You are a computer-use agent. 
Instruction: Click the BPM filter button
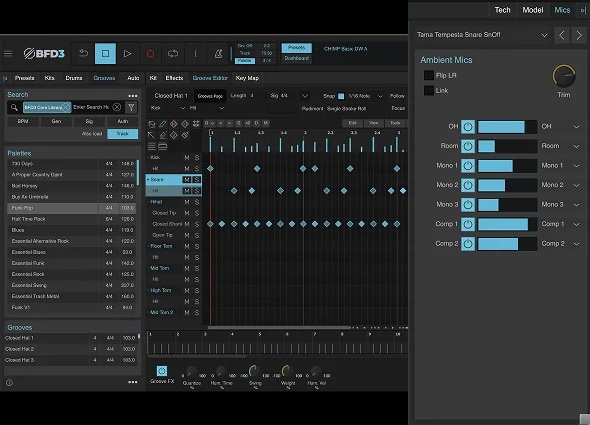point(23,122)
